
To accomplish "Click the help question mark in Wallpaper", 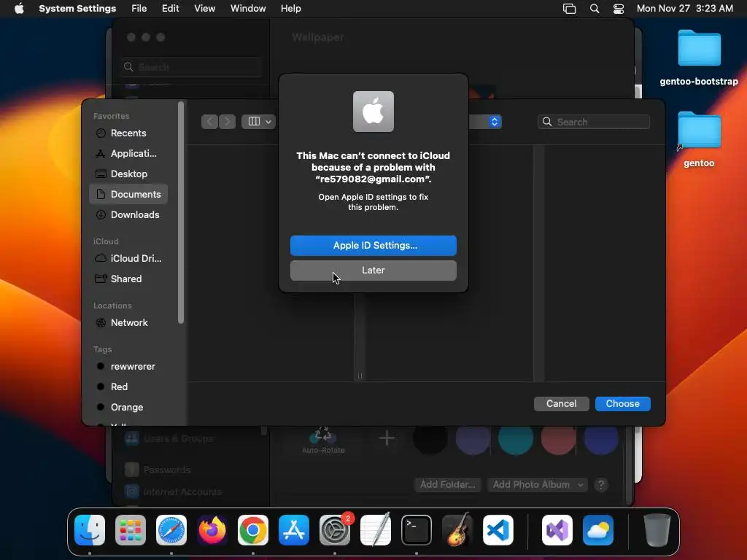I will click(x=601, y=485).
